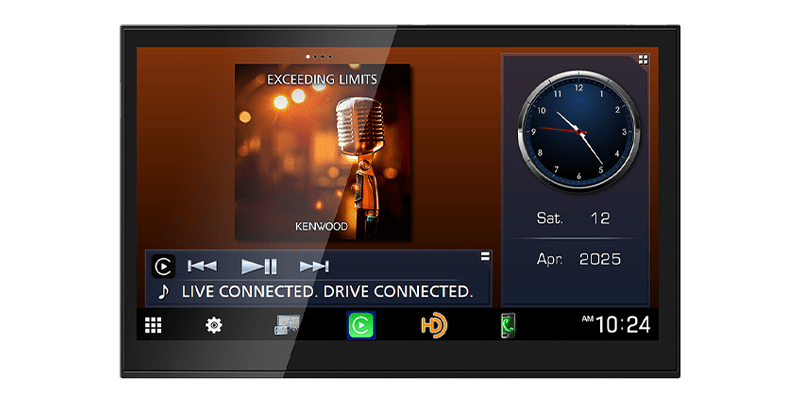Tap the Exceeding Limits album artwork
800x400 pixels.
pos(322,150)
